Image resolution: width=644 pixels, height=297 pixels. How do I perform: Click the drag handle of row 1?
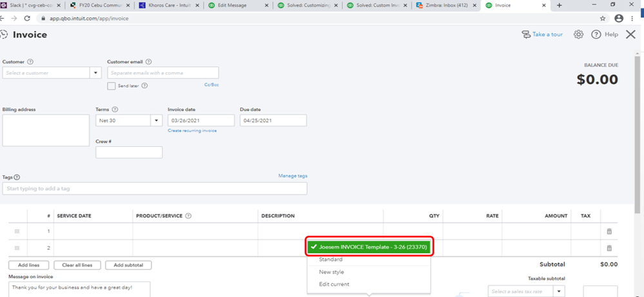point(17,231)
